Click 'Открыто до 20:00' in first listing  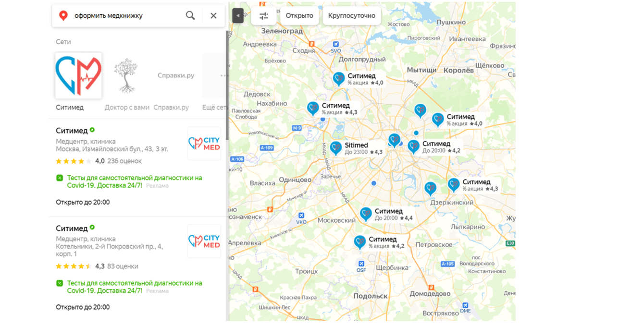point(83,202)
